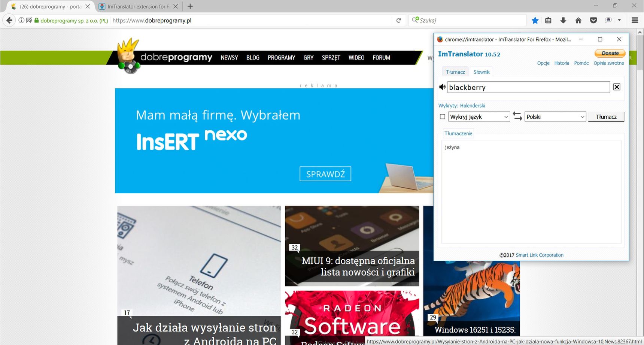Open the Downloads arrow icon

click(563, 20)
